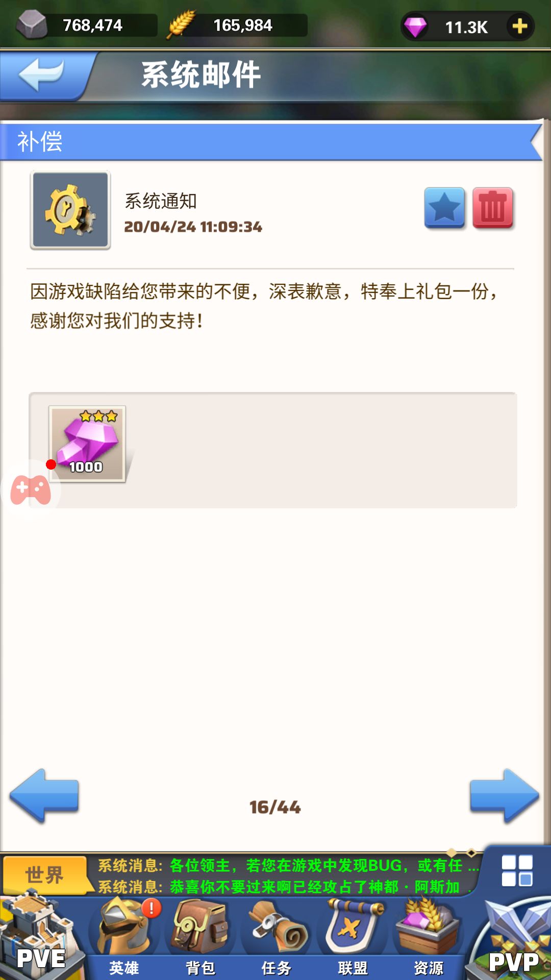This screenshot has height=980, width=551.
Task: Enter PVP mode via crossed swords
Action: pos(513,939)
